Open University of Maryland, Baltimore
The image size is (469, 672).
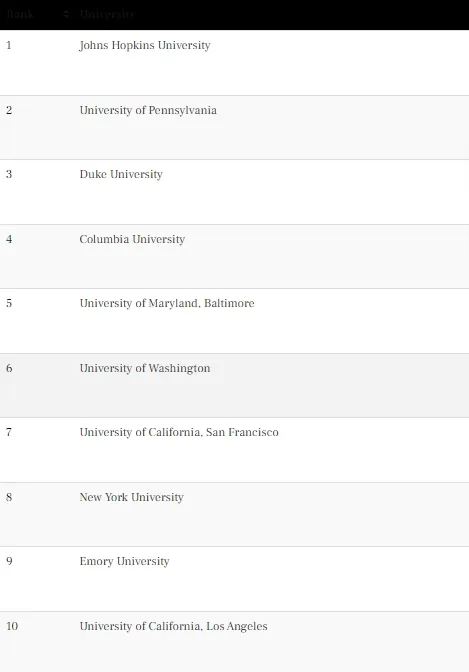click(167, 303)
